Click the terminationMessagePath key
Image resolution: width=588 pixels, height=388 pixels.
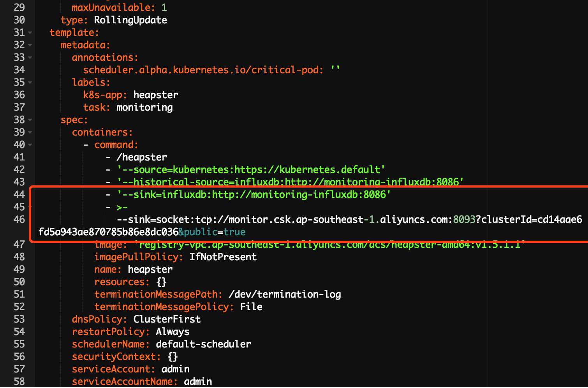coord(158,295)
